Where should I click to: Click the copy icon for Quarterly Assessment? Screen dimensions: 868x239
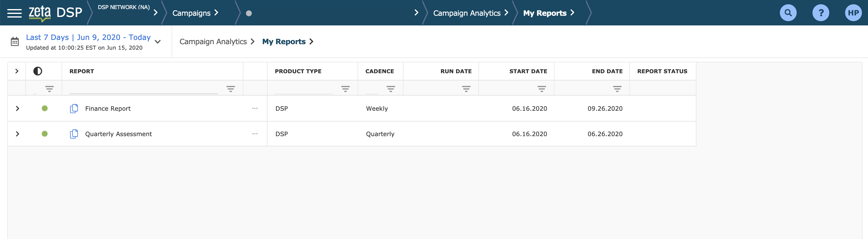pos(74,134)
